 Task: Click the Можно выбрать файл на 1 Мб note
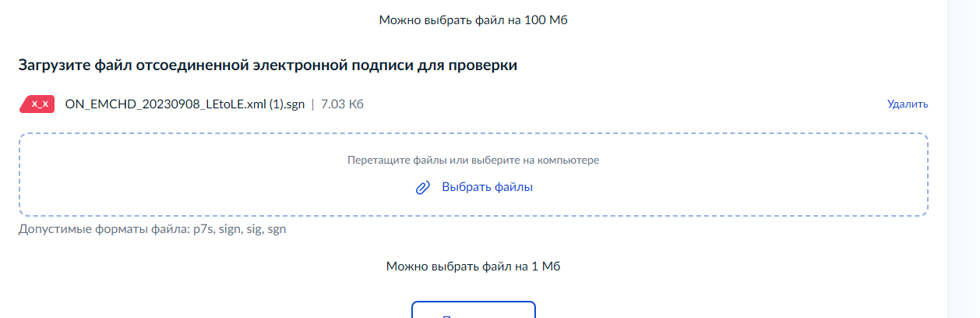pos(474,267)
